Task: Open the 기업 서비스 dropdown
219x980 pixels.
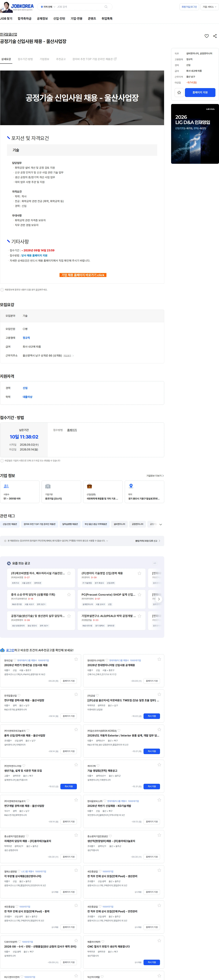Action: click(x=209, y=7)
